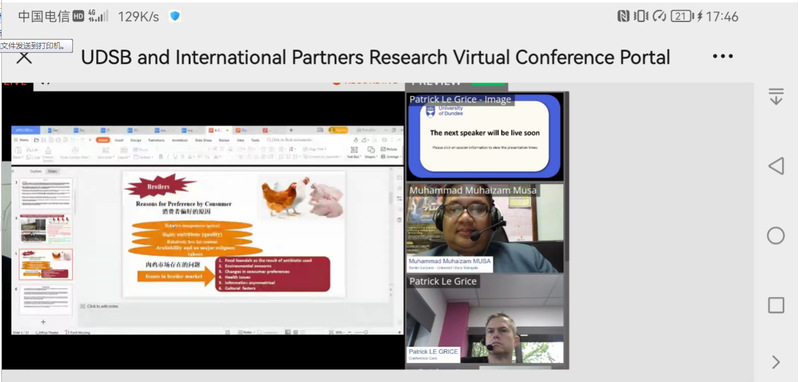Image resolution: width=798 pixels, height=382 pixels.
Task: Select the Patrick Le Grice webcam tile
Action: pos(485,319)
